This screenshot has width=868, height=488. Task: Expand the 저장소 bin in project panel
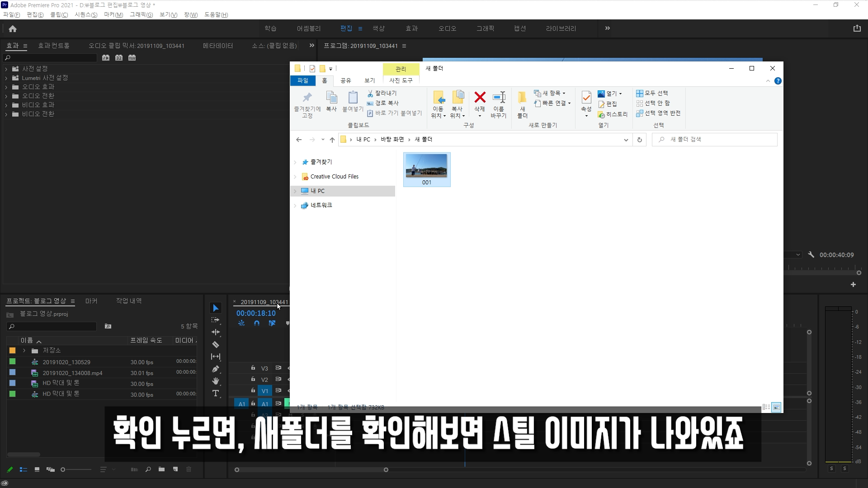(x=24, y=351)
